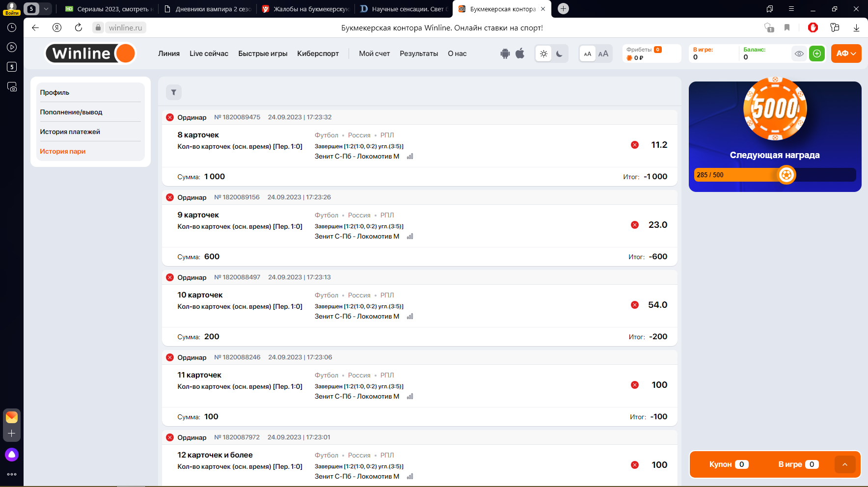This screenshot has height=487, width=868.
Task: Open match statistics icon for 8 карточек bet
Action: click(x=410, y=157)
